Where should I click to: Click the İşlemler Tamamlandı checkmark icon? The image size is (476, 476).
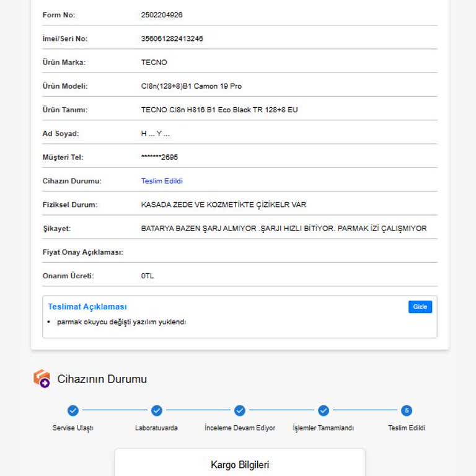(323, 410)
